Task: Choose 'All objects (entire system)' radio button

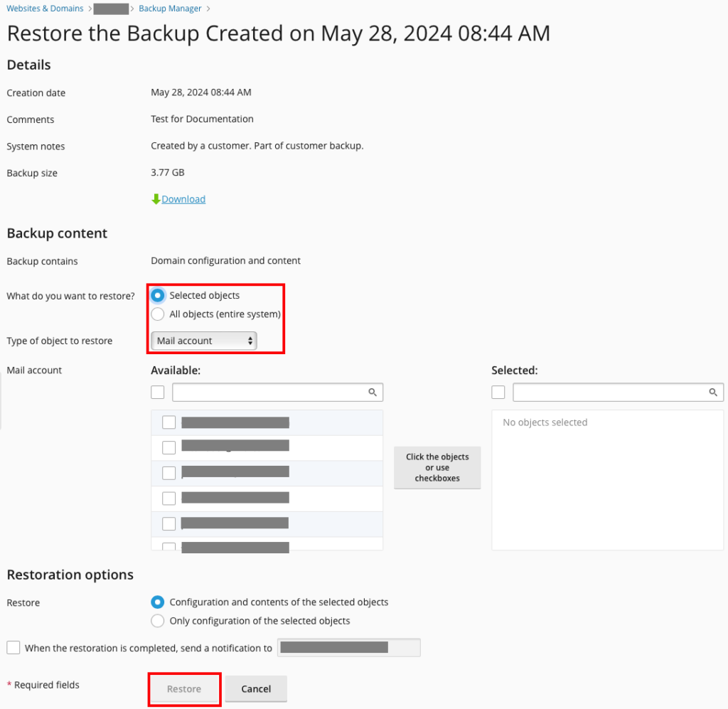Action: tap(158, 314)
